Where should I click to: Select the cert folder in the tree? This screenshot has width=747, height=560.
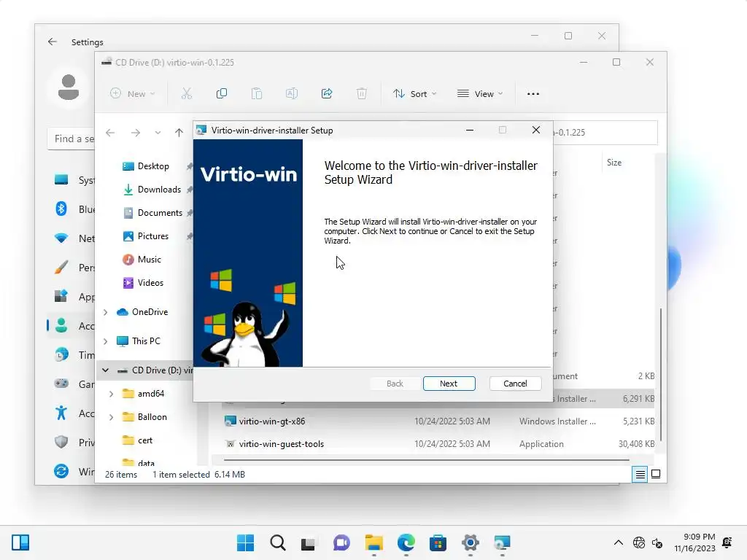(x=145, y=440)
